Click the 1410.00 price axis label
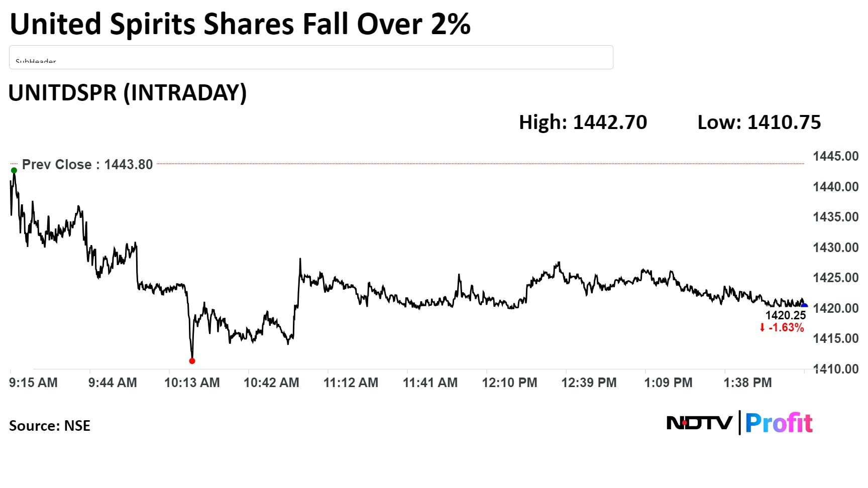Image resolution: width=868 pixels, height=488 pixels. click(x=836, y=369)
